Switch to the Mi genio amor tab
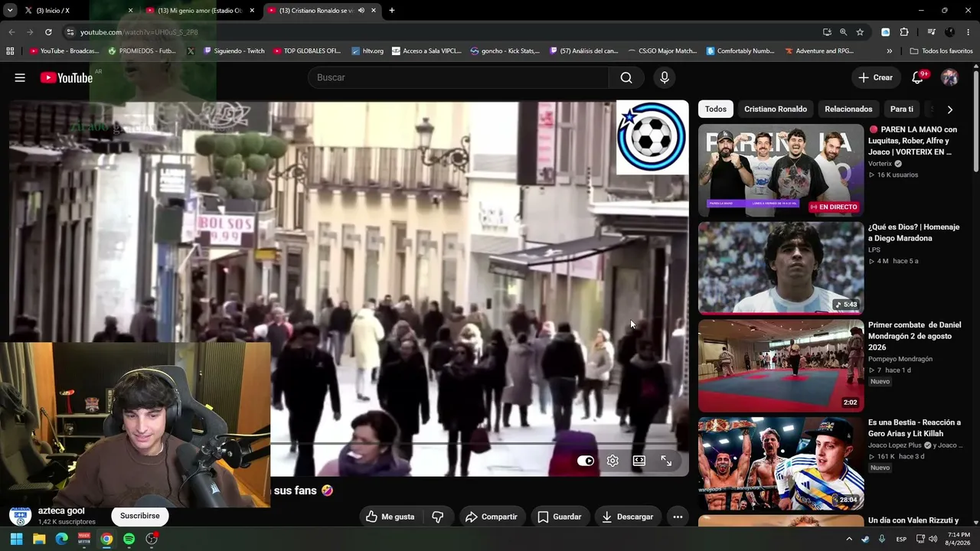The image size is (980, 551). 200,11
